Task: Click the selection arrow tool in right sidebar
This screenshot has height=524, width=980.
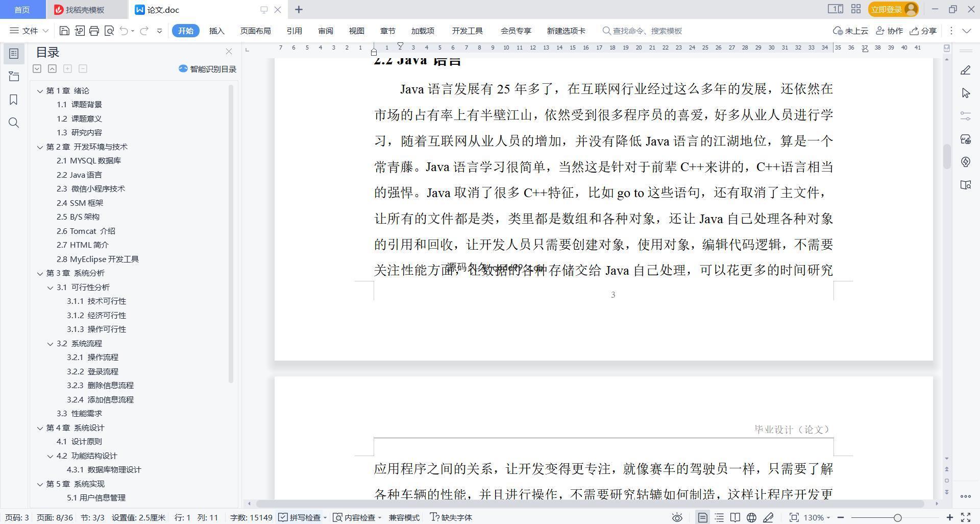Action: point(965,93)
